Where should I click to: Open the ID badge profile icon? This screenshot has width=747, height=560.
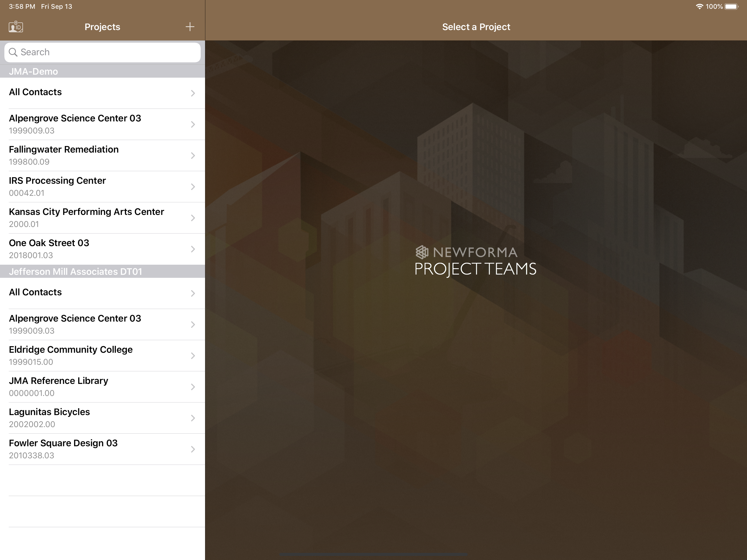click(16, 27)
